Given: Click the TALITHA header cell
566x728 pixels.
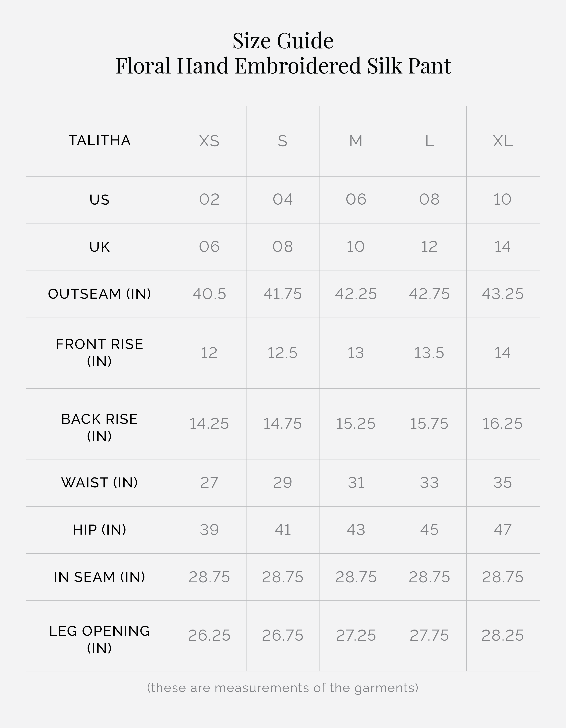Looking at the screenshot, I should coord(99,140).
